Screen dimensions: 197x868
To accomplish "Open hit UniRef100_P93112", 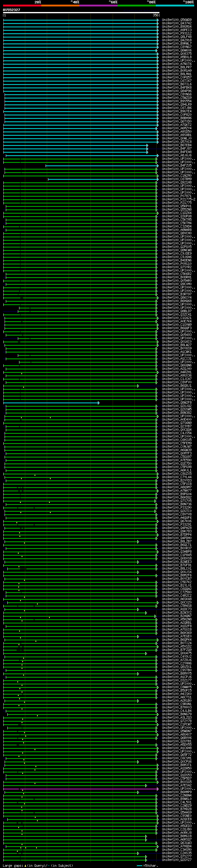I will [176, 33].
